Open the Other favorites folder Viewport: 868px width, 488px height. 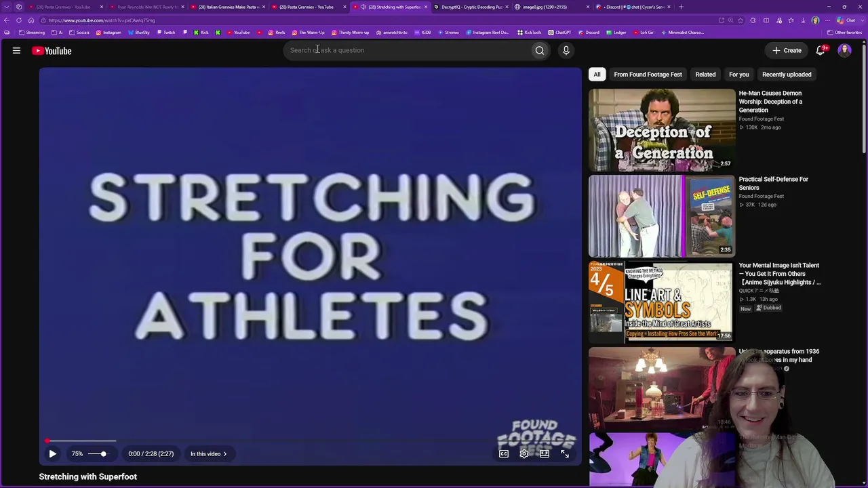844,33
